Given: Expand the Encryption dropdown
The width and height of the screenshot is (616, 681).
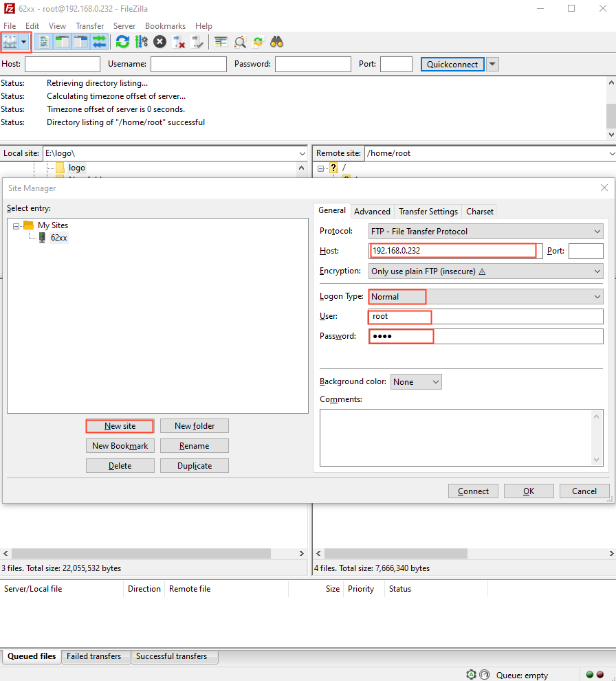Looking at the screenshot, I should pyautogui.click(x=485, y=271).
